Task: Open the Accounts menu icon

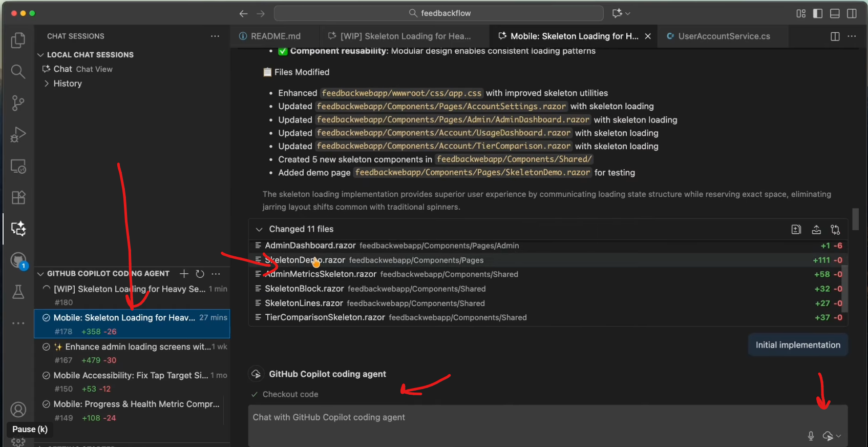Action: (x=18, y=410)
